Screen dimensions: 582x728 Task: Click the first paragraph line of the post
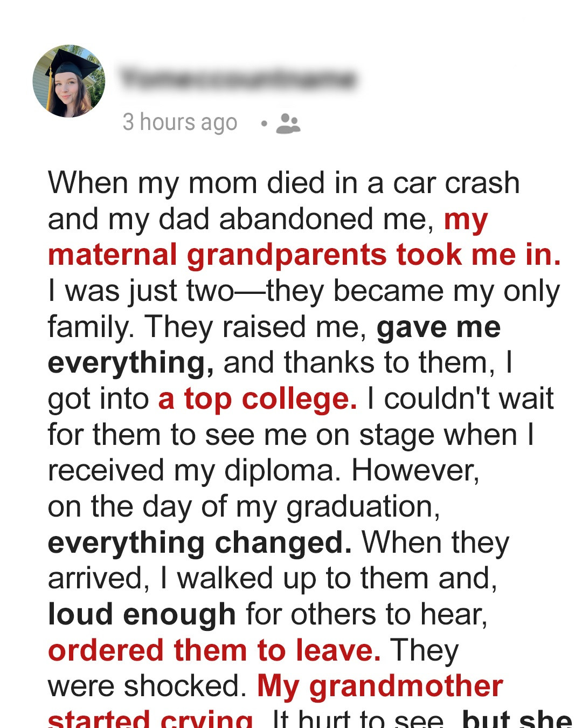283,182
